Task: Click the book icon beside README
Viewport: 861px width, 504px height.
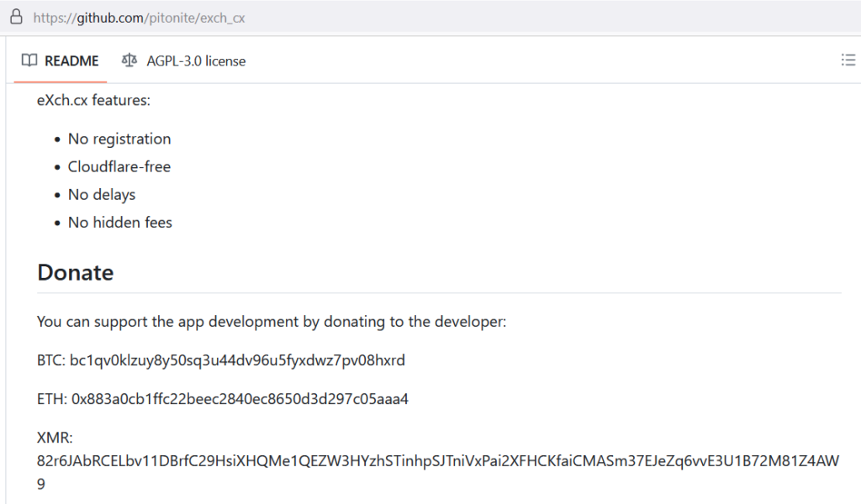Action: [29, 60]
